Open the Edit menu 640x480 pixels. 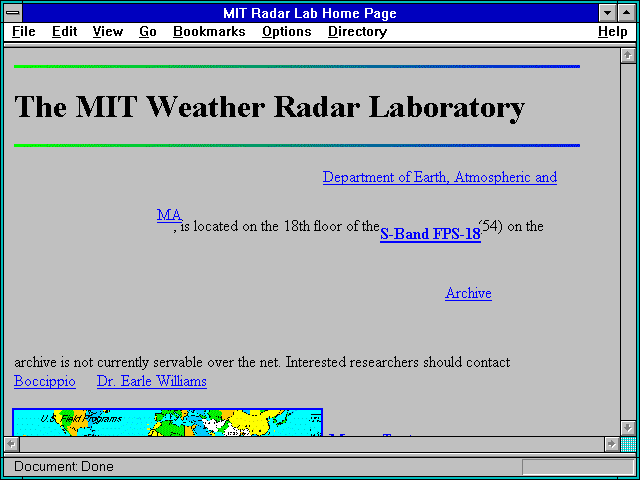coord(64,32)
